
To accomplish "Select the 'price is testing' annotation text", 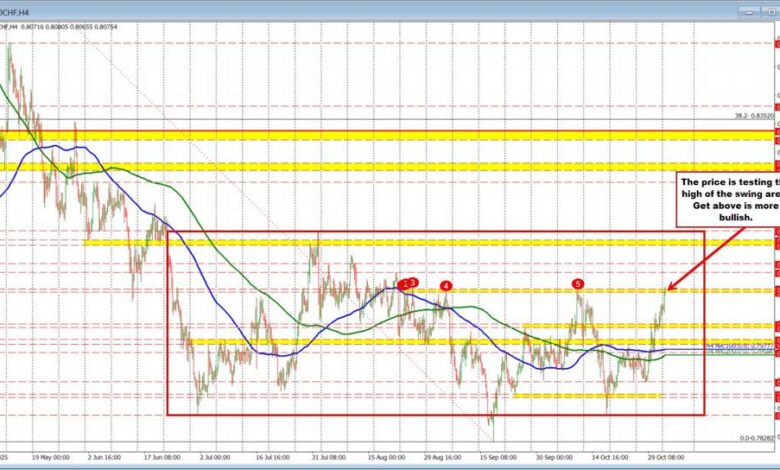I will point(727,197).
